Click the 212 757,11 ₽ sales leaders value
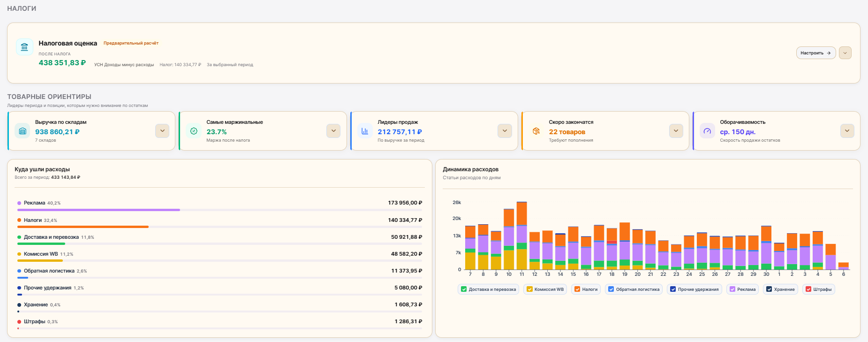Image resolution: width=868 pixels, height=342 pixels. click(x=400, y=132)
